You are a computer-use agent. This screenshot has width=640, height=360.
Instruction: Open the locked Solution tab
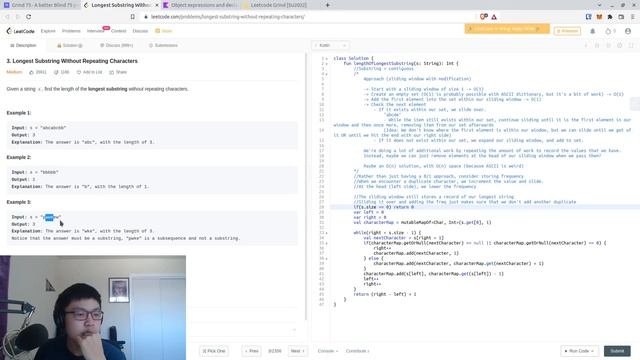(70, 45)
